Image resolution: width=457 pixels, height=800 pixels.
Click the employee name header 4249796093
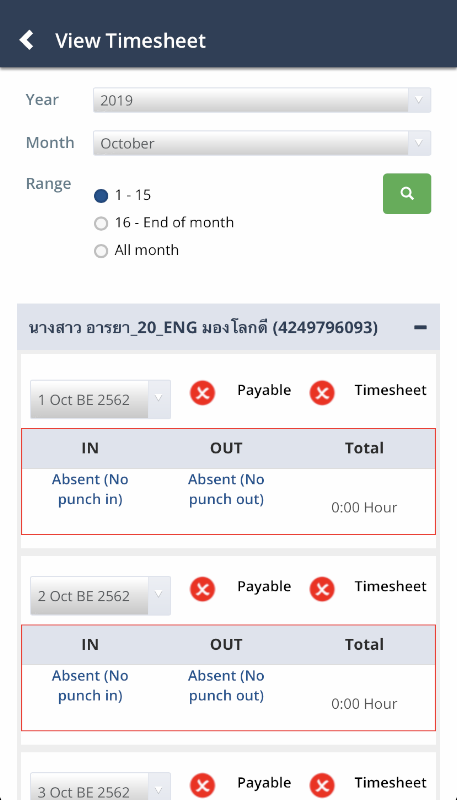click(203, 328)
